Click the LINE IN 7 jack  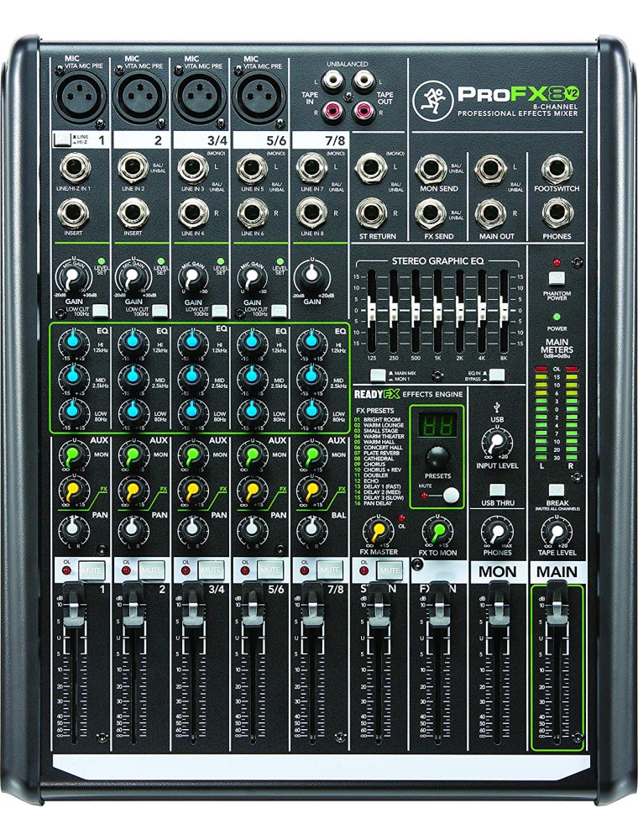(311, 168)
